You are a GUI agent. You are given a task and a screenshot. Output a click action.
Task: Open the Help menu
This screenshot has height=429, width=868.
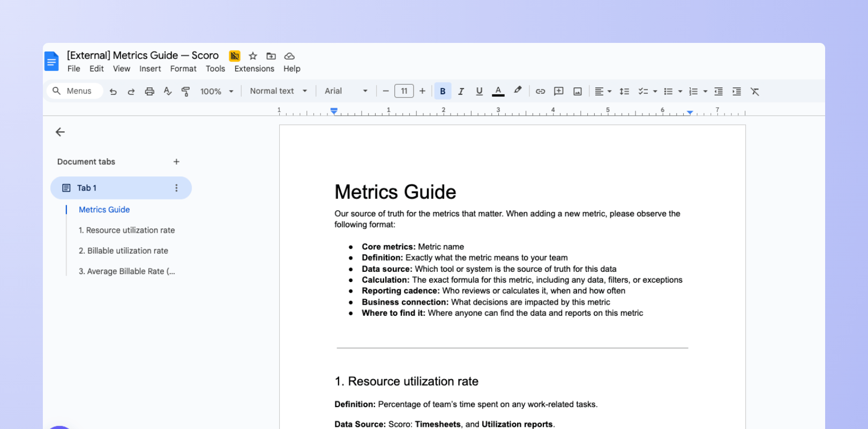coord(292,69)
